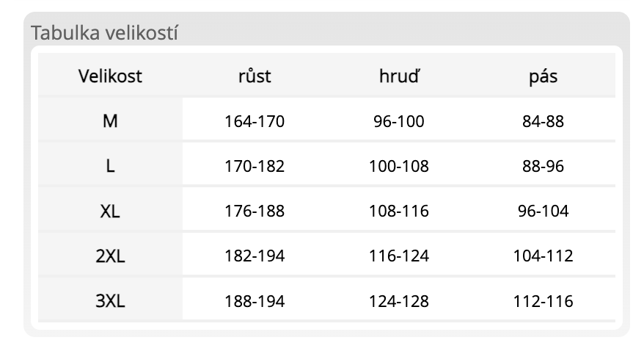Click the 84-88 waist cell
644x354 pixels.
[543, 121]
